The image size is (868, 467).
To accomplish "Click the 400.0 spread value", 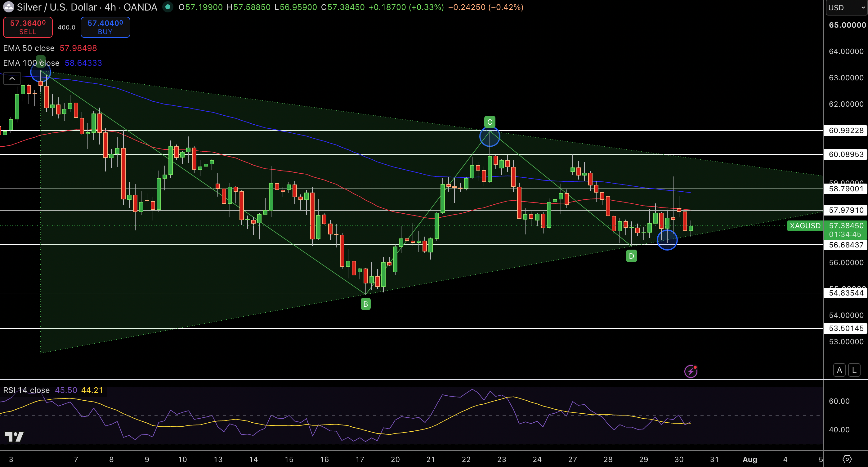I will (x=66, y=27).
